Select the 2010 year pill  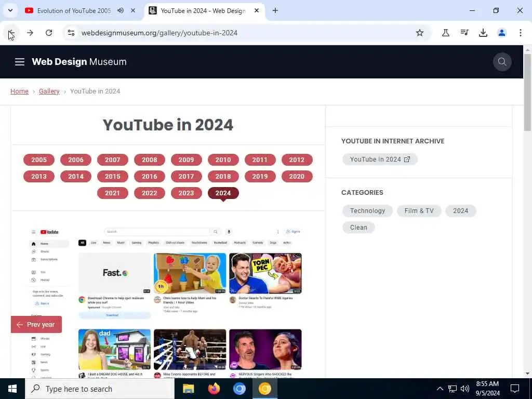223,160
